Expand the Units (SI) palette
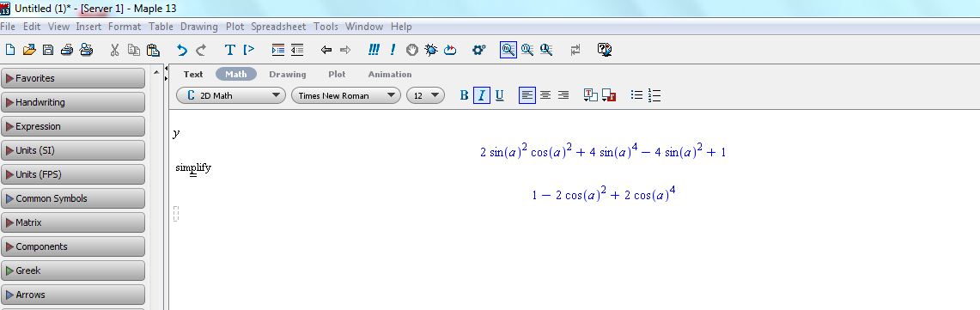 point(73,150)
